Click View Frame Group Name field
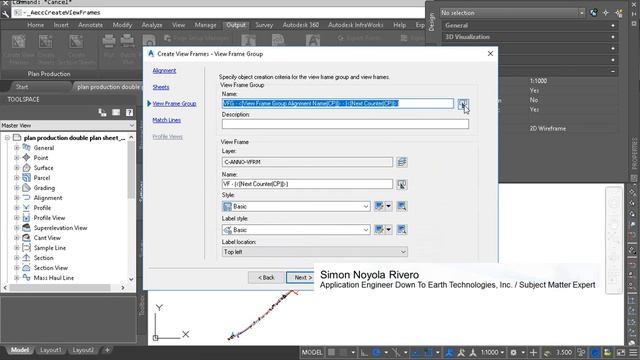 [338, 104]
